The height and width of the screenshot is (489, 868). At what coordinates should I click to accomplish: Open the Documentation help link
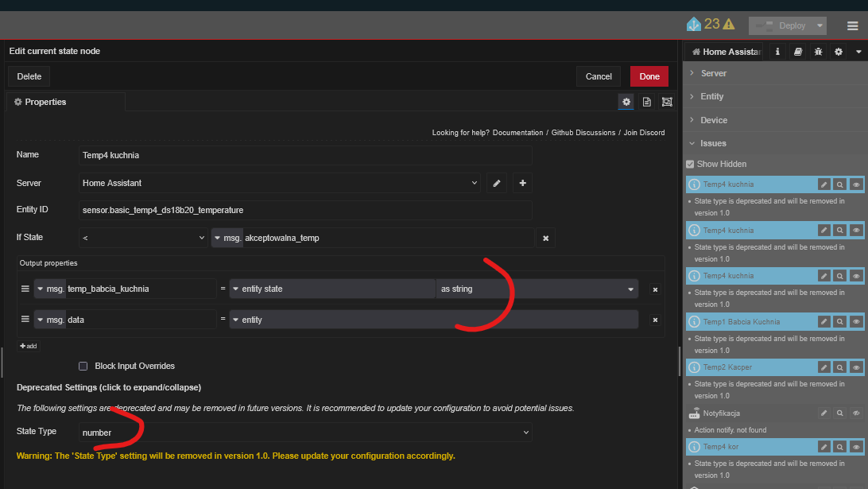pyautogui.click(x=517, y=133)
